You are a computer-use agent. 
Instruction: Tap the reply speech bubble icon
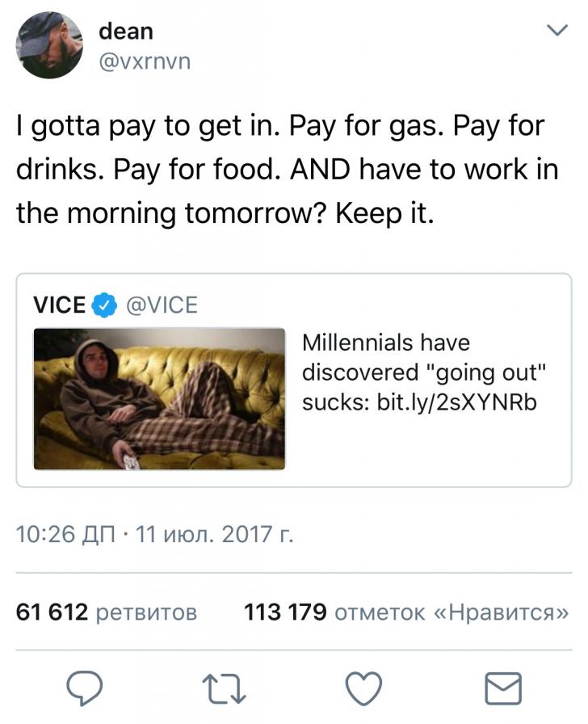85,688
